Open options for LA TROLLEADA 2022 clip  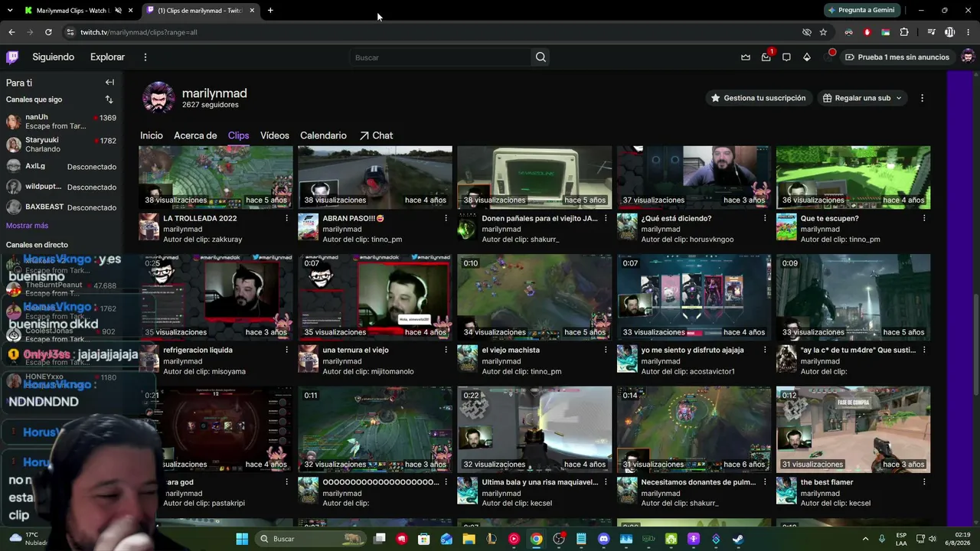287,218
